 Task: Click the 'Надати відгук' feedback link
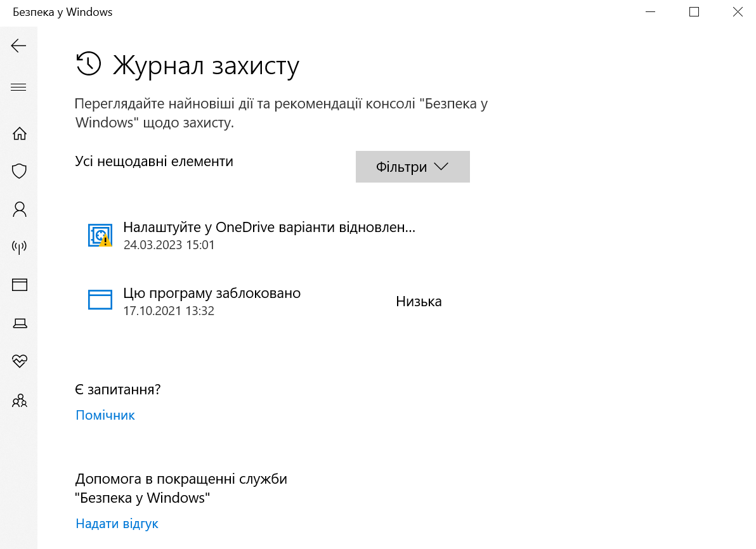117,524
